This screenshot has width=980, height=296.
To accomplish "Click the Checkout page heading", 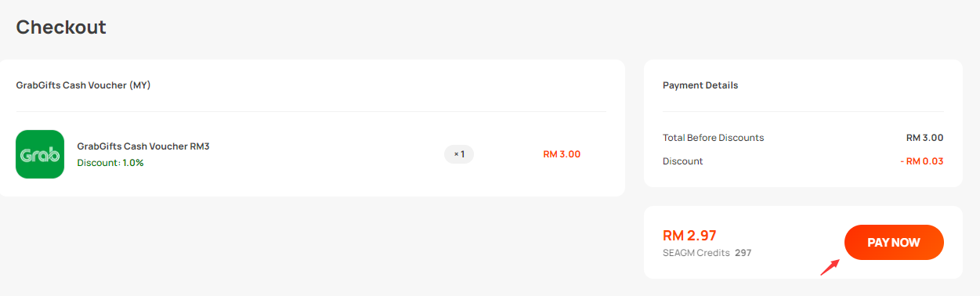I will [61, 27].
